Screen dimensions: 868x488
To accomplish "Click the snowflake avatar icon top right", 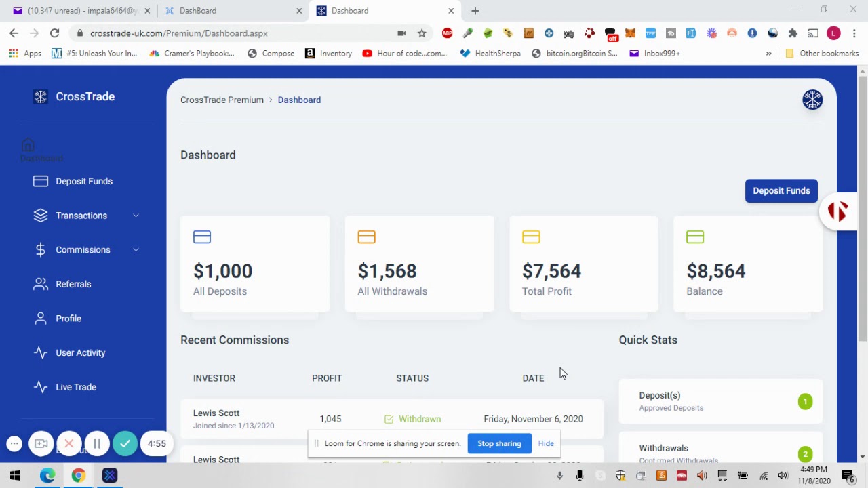I will coord(812,100).
